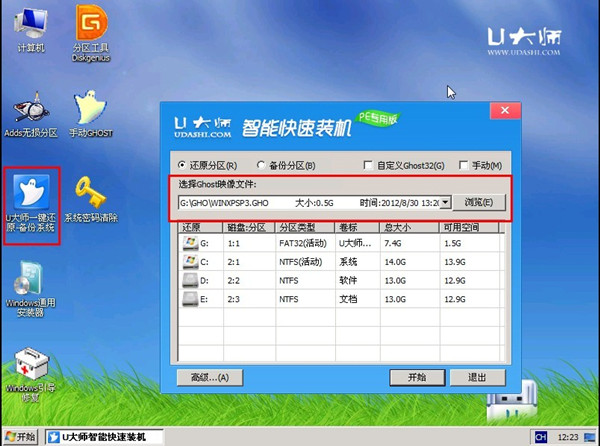Expand the Ghost image file dropdown

(x=445, y=202)
